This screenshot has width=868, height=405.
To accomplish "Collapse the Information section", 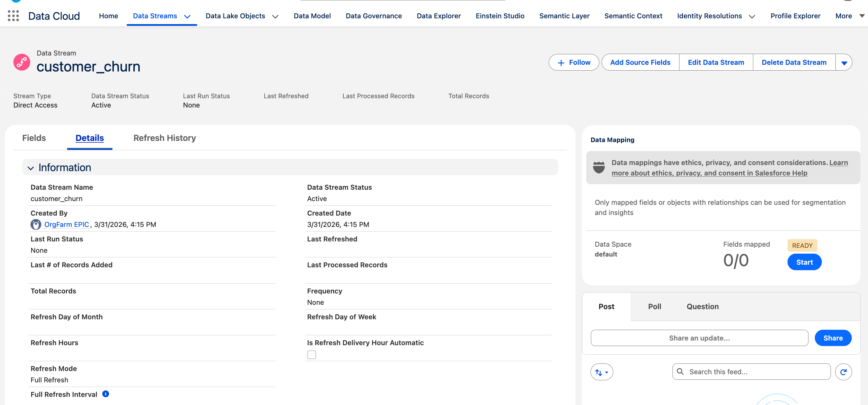I will coord(31,168).
